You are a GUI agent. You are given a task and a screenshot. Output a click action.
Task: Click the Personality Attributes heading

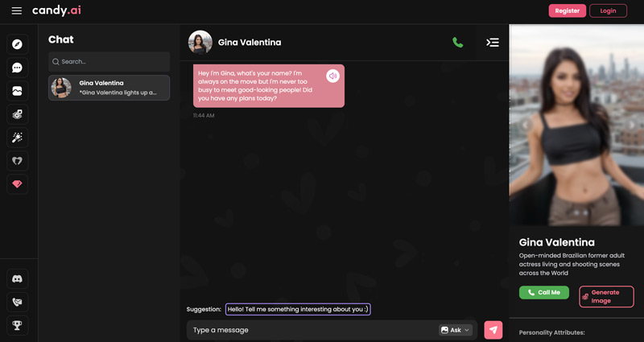click(x=551, y=332)
